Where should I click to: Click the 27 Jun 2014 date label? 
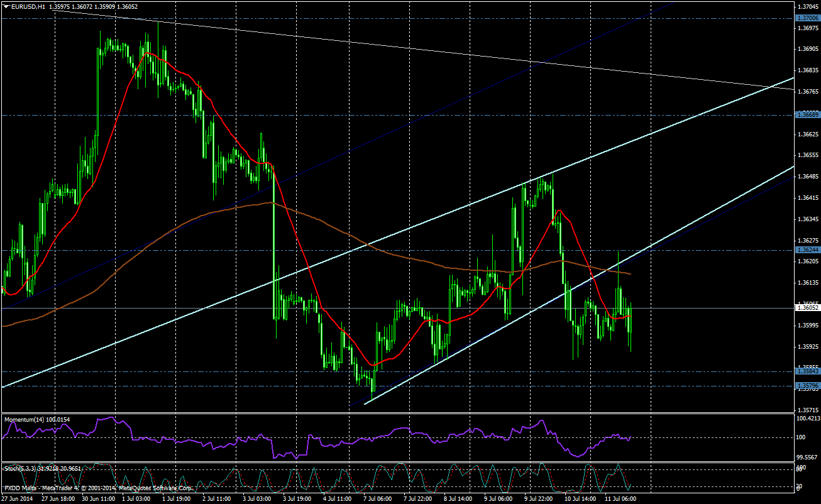(18, 498)
